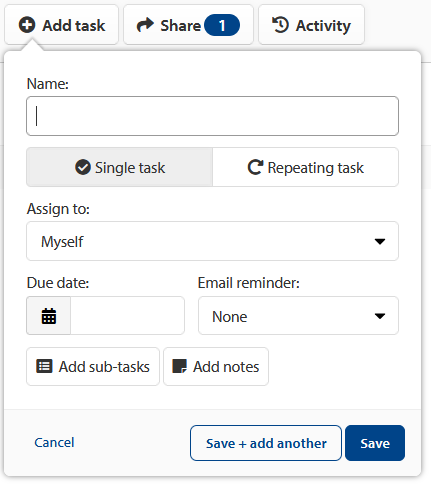431x485 pixels.
Task: Cancel adding the task
Action: tap(54, 443)
